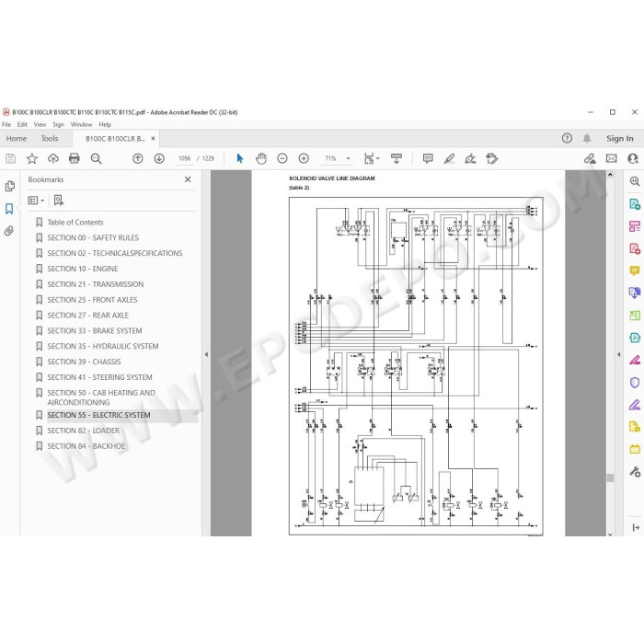Screen dimensions: 644x644
Task: Click the Save file icon
Action: click(10, 158)
